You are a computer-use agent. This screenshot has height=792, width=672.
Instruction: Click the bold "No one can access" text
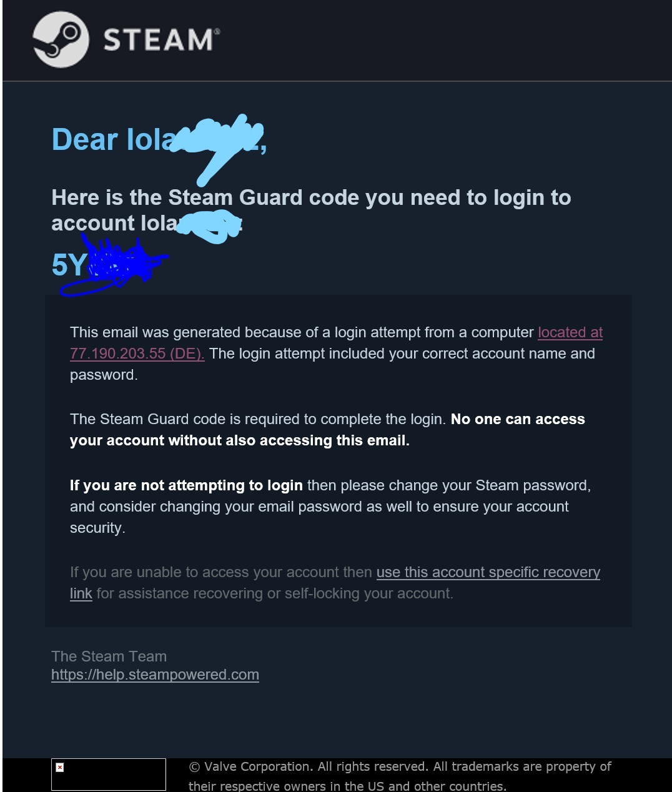518,419
